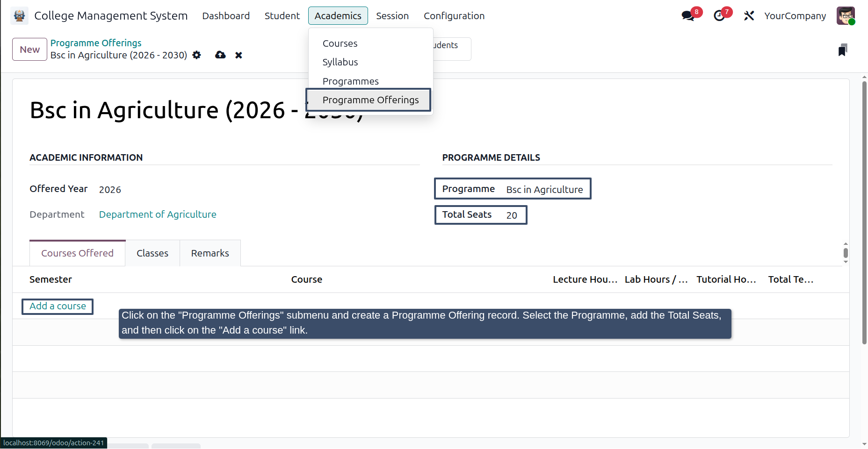Image resolution: width=868 pixels, height=449 pixels.
Task: Open the YourCompany company switcher
Action: tap(795, 16)
